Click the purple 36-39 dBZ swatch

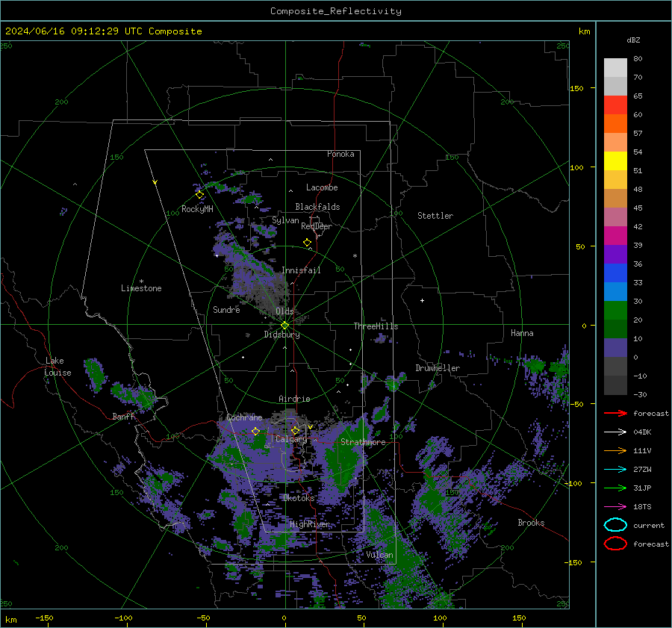[x=615, y=254]
